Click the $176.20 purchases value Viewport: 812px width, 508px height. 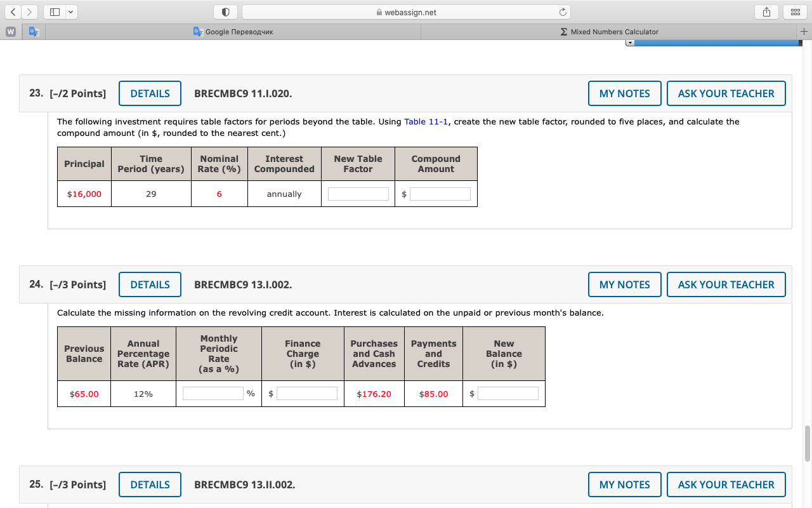tap(374, 394)
